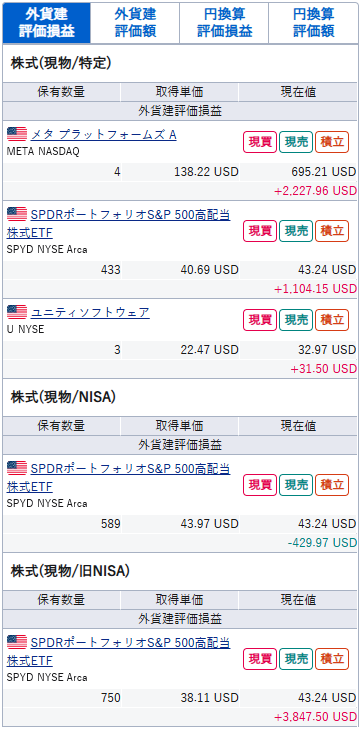364x732 pixels.
Task: Open メタ プラットフォームズ A stock link
Action: coord(104,134)
